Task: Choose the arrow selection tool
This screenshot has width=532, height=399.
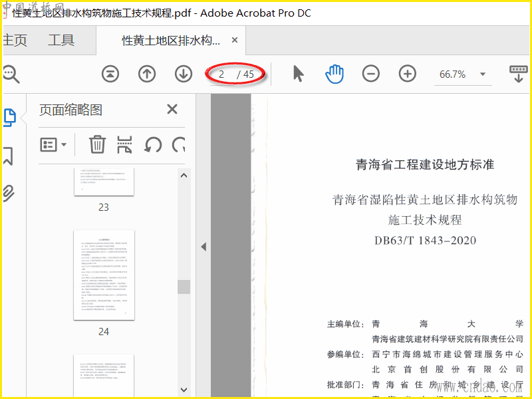Action: [298, 74]
